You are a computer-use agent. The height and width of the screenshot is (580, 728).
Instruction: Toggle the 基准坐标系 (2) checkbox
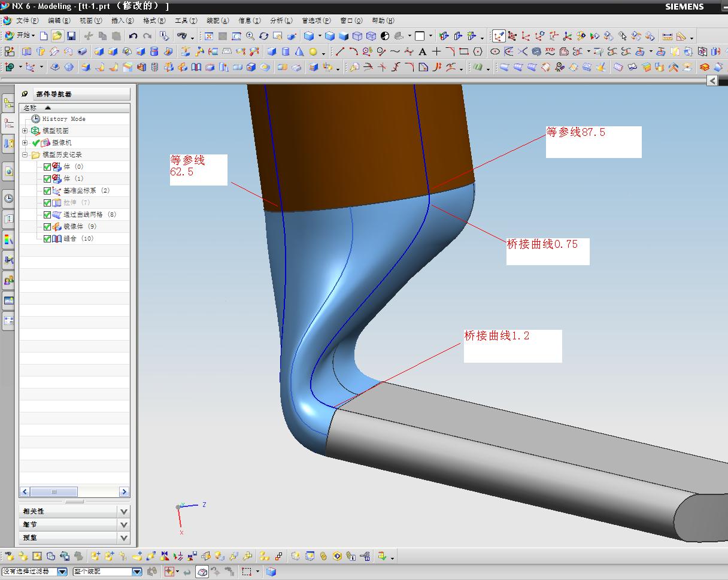pos(47,191)
